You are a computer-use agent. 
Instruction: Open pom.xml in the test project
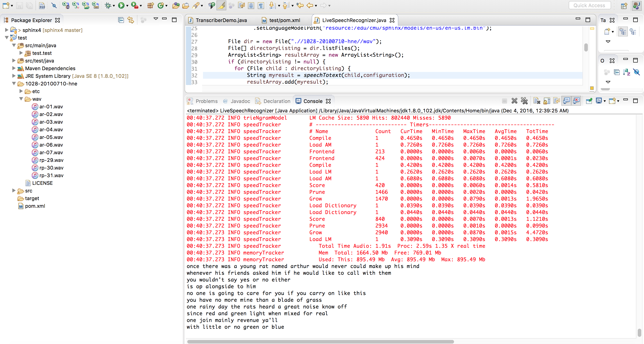pyautogui.click(x=35, y=206)
